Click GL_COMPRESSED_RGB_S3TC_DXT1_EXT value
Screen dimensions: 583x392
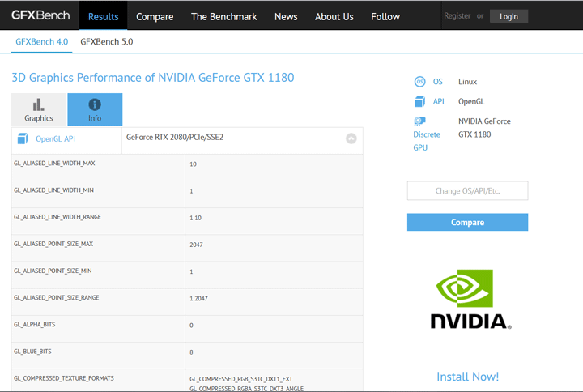pos(241,379)
